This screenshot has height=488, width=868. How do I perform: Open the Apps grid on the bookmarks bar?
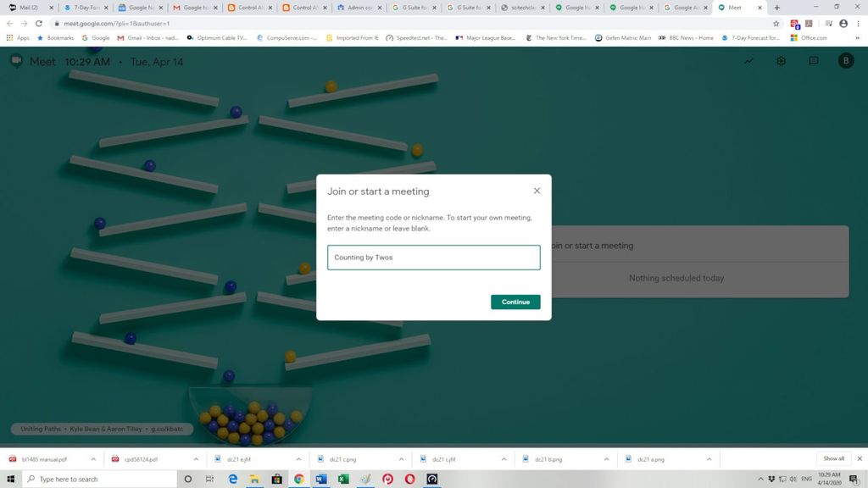point(8,37)
